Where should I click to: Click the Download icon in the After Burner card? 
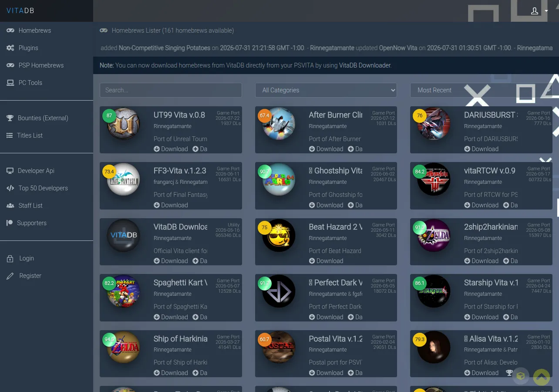[312, 149]
